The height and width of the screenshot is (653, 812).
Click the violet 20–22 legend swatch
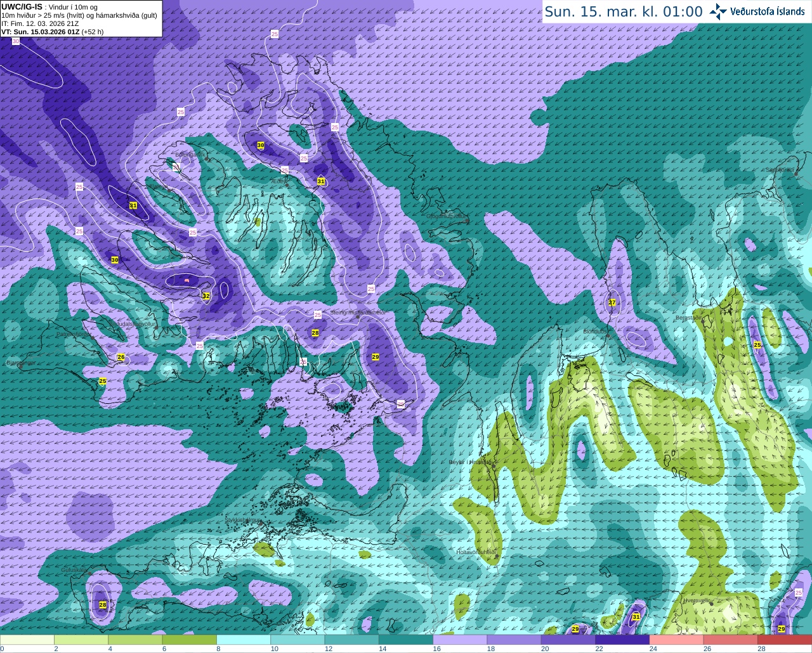click(x=568, y=640)
